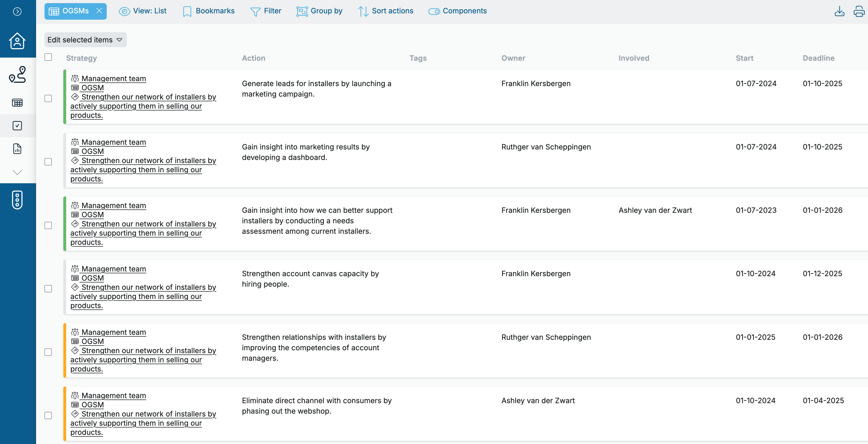The image size is (868, 444).
Task: Click the deadline 01-04-2025
Action: (823, 401)
